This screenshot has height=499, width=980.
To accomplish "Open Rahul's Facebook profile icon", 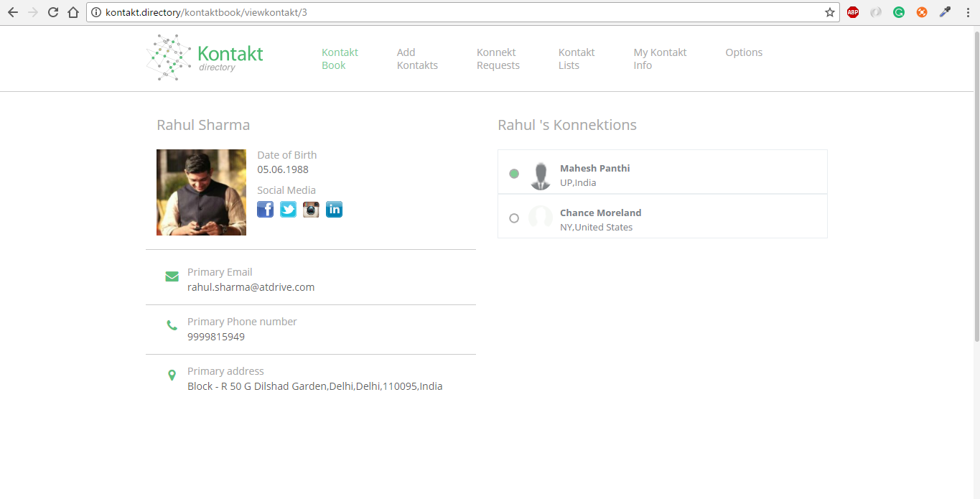I will point(266,209).
